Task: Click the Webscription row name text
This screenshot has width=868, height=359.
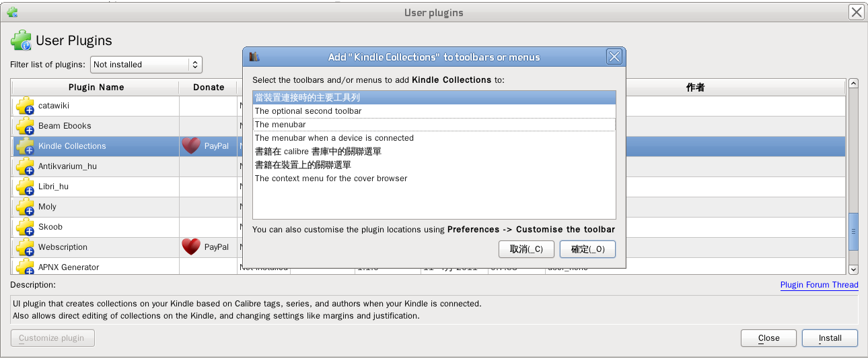Action: coord(63,247)
